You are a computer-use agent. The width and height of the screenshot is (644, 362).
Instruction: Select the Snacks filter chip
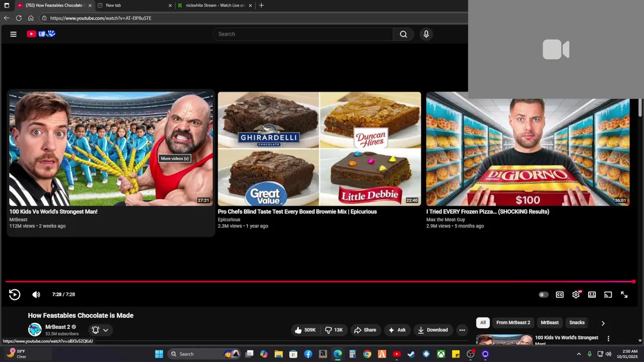point(577,322)
